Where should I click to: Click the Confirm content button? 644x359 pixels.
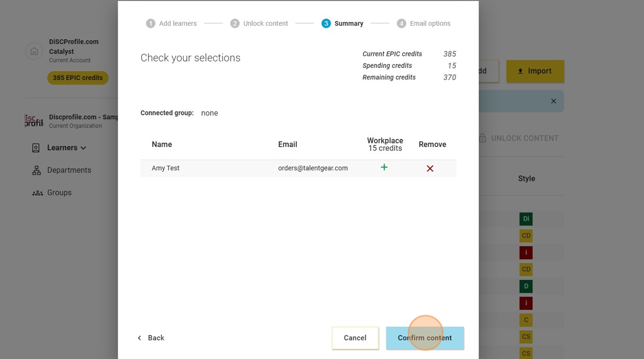point(425,338)
